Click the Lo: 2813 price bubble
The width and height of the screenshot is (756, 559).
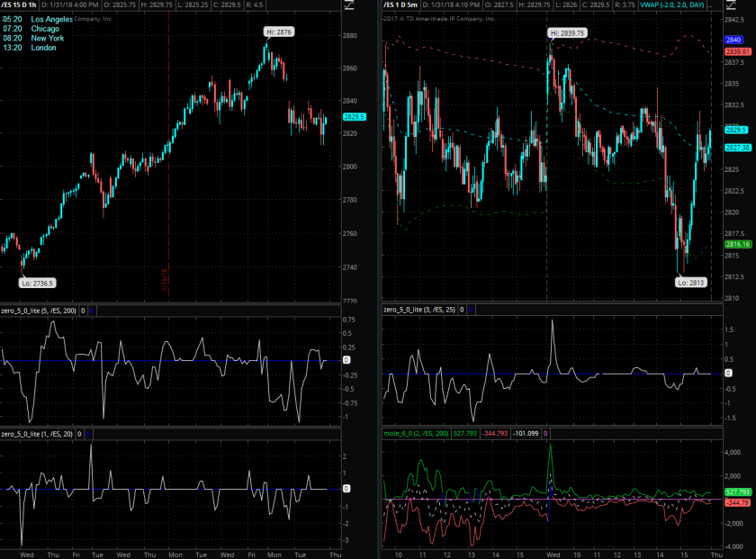coord(691,282)
